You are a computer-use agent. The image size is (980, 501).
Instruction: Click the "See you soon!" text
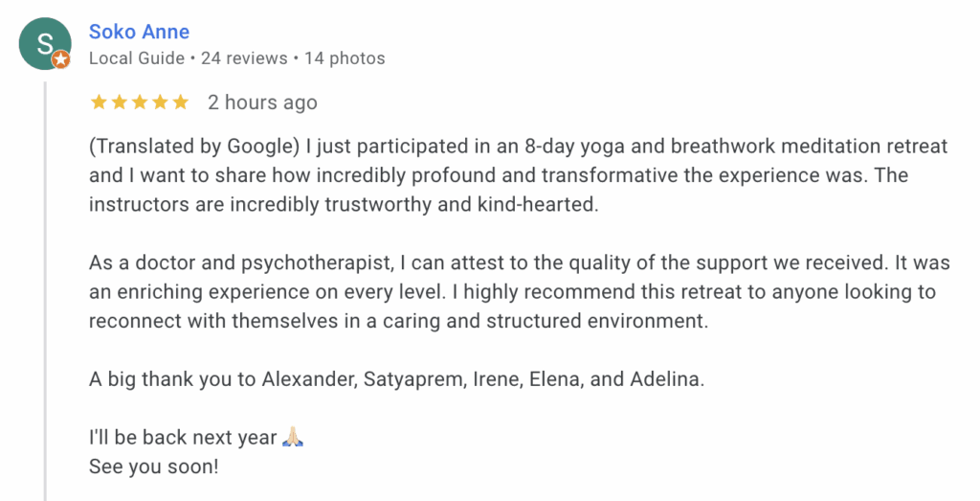154,467
